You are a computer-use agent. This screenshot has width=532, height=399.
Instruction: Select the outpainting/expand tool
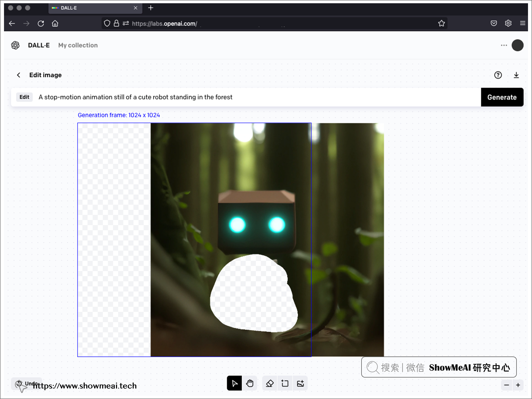pos(284,383)
